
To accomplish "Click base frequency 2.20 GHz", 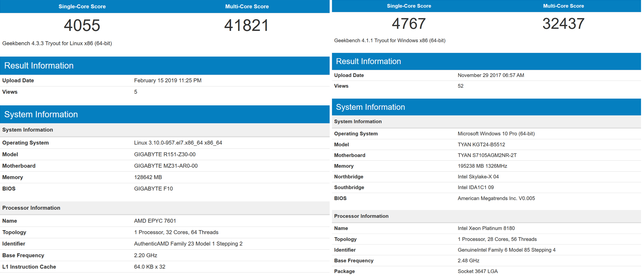I will 146,255.
